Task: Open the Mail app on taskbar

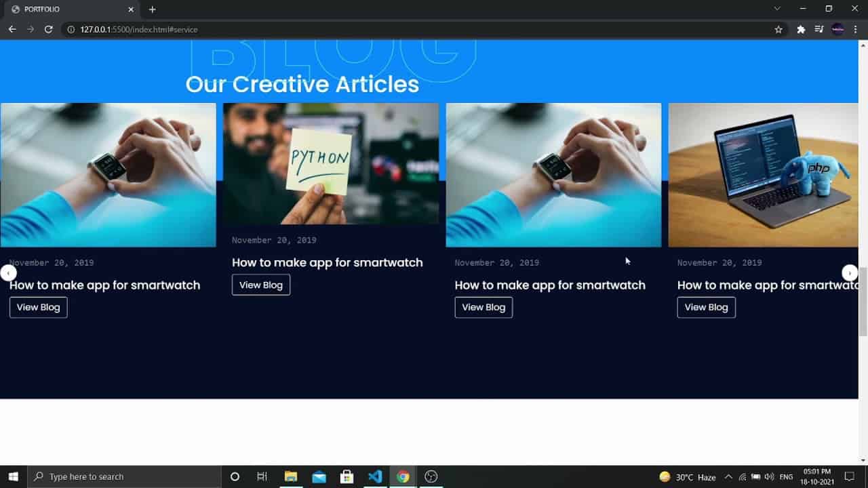Action: click(319, 476)
